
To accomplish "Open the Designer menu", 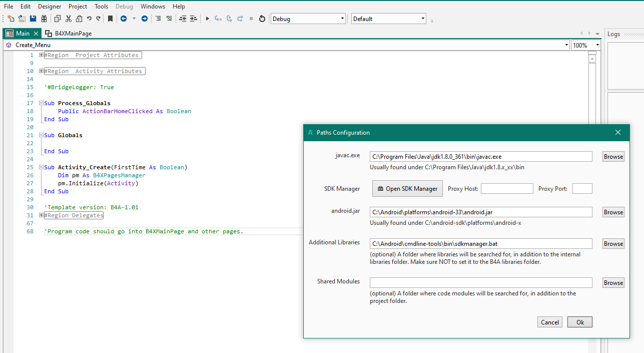I will click(x=50, y=7).
